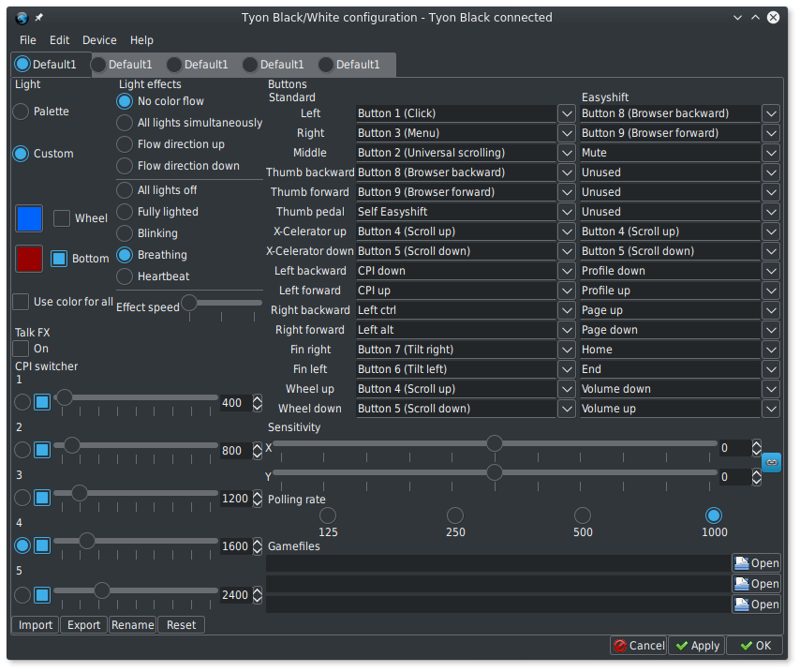Viewport: 800px width, 672px height.
Task: Click the first Gamefiles path field
Action: [498, 563]
